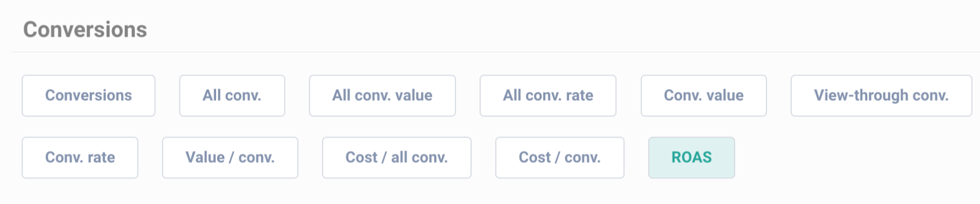The height and width of the screenshot is (204, 980).
Task: Choose the Cost / conv. chip
Action: 559,157
